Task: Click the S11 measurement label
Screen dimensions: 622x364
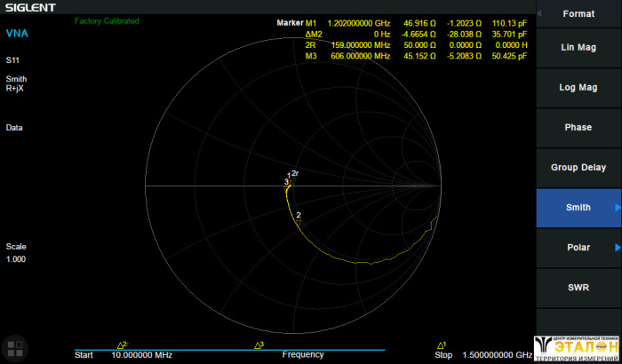Action: pyautogui.click(x=12, y=61)
